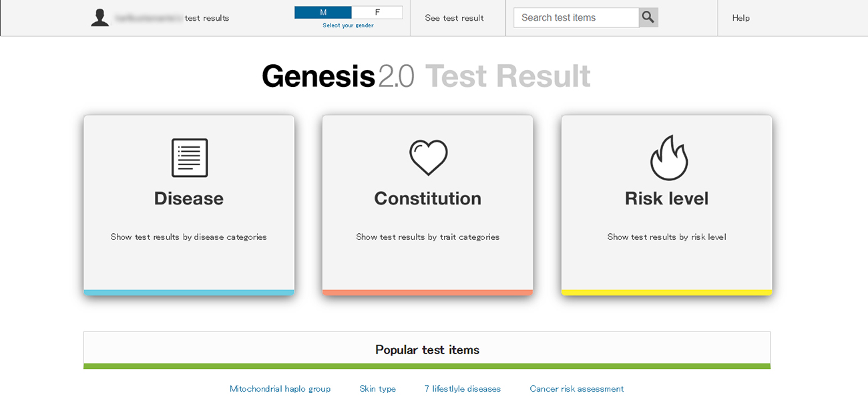
Task: Click the magnifying glass search icon
Action: point(648,17)
